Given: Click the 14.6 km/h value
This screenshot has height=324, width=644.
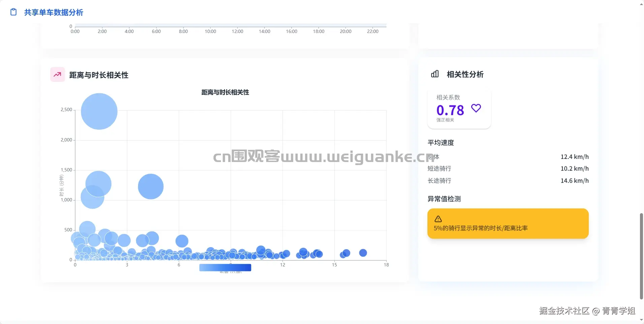Looking at the screenshot, I should (575, 181).
